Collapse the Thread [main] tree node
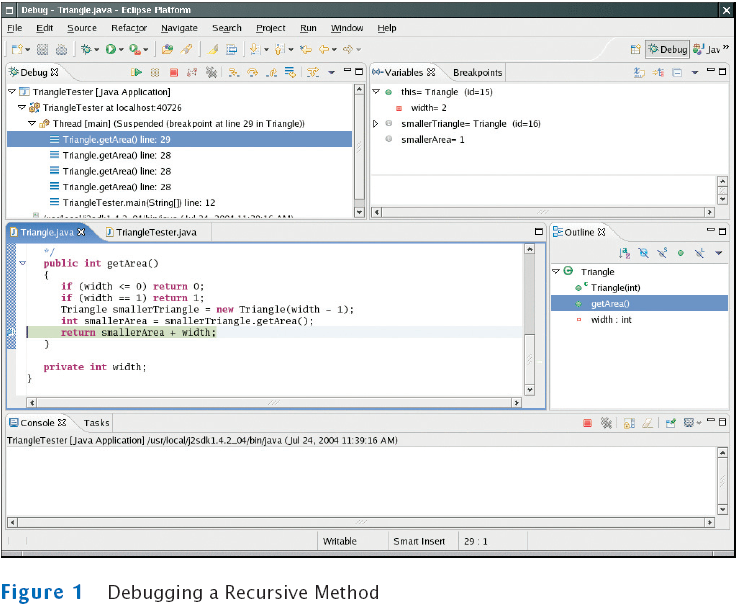This screenshot has width=737, height=607. (x=32, y=123)
